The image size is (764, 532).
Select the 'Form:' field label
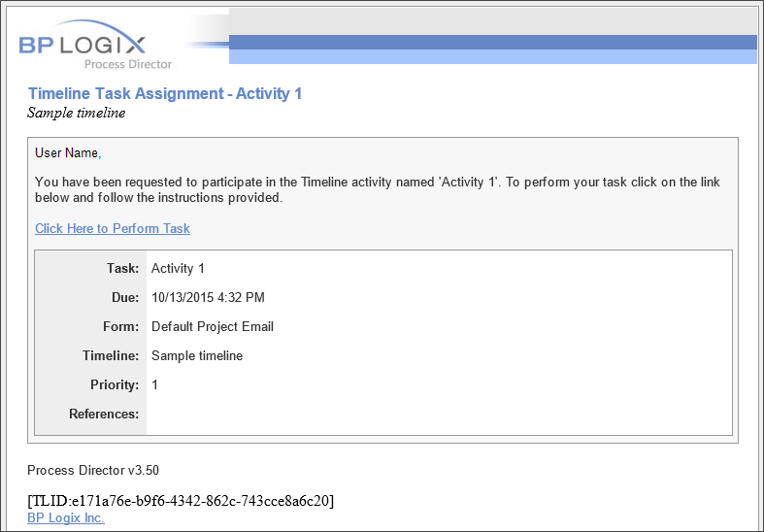coord(121,326)
